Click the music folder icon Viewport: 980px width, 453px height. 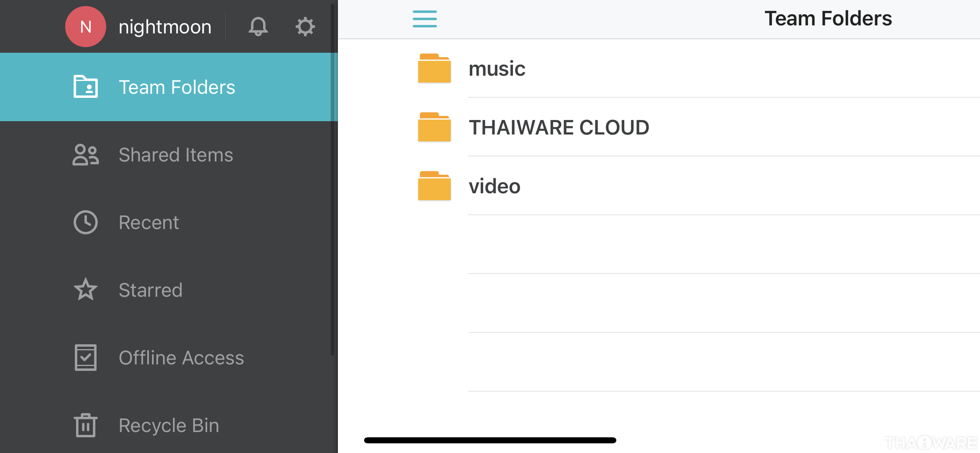(x=434, y=68)
